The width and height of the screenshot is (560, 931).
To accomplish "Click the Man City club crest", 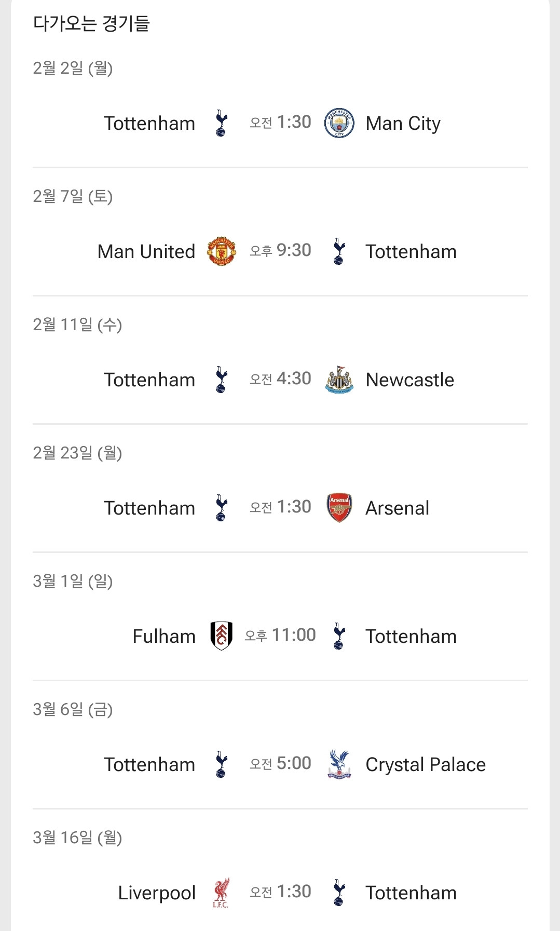I will (x=339, y=123).
